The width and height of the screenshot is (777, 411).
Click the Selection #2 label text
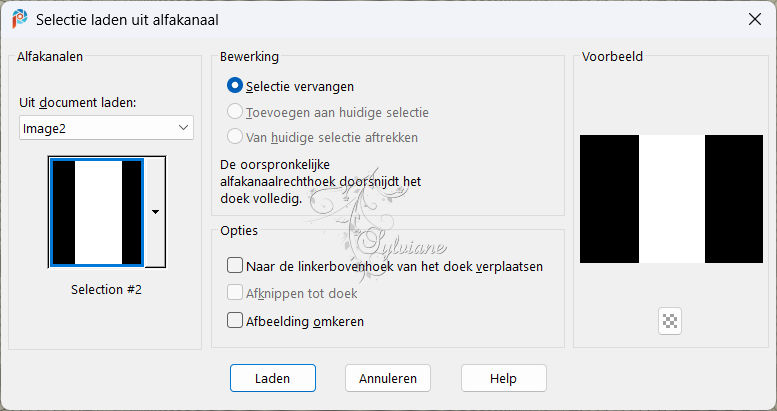click(107, 290)
